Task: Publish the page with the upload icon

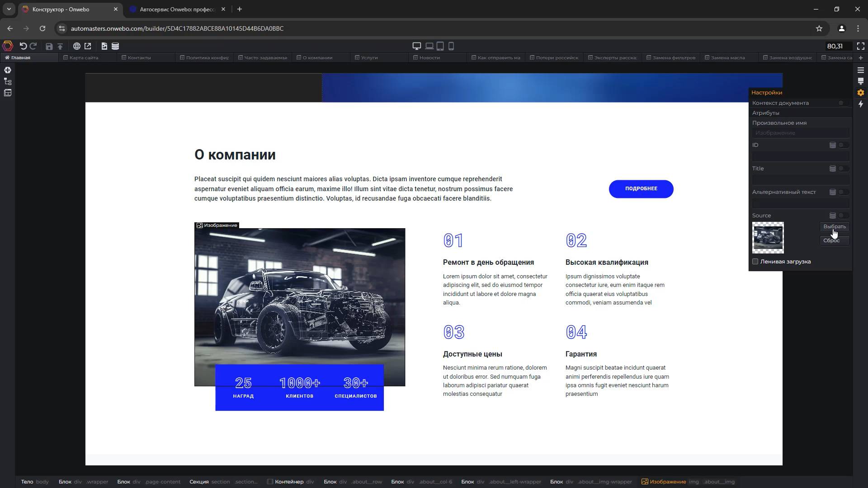Action: click(x=60, y=46)
